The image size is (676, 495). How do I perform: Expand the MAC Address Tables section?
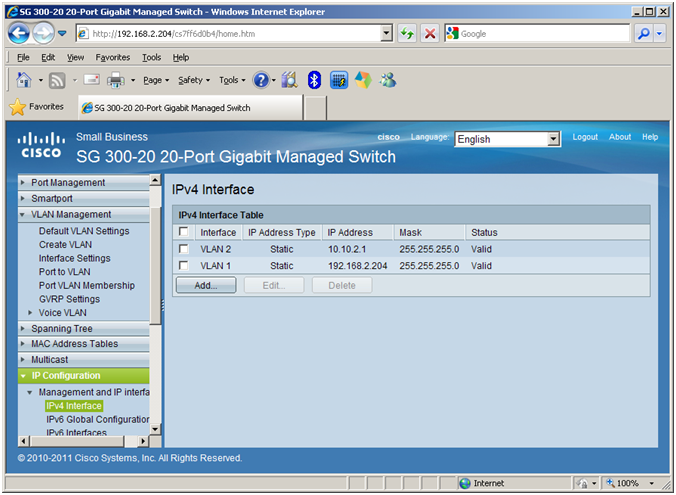coord(83,344)
